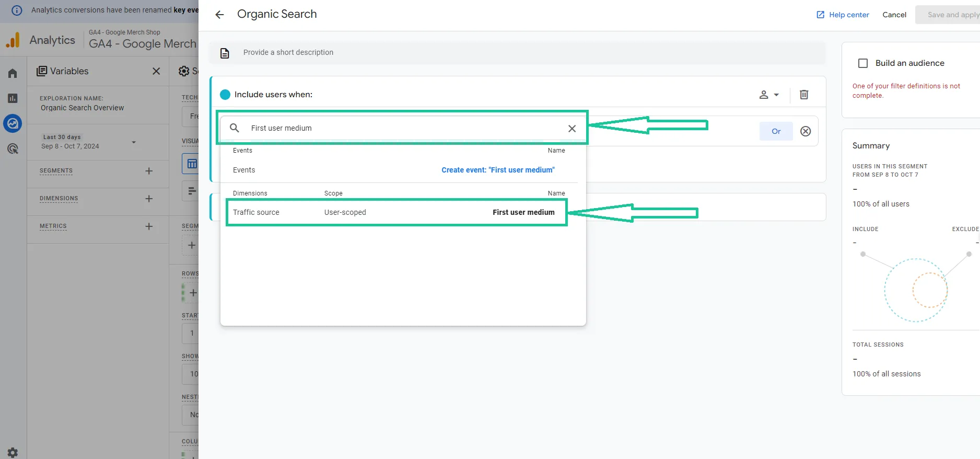The height and width of the screenshot is (459, 980).
Task: Open the user scope dropdown in condition group
Action: point(769,95)
